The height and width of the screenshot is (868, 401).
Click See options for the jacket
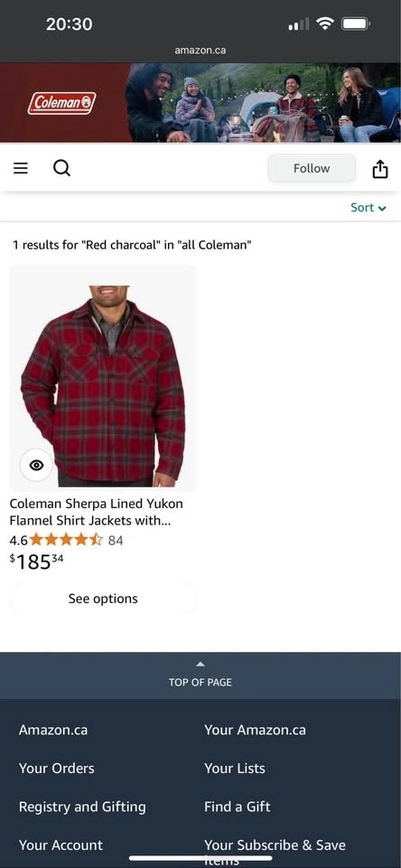tap(103, 599)
